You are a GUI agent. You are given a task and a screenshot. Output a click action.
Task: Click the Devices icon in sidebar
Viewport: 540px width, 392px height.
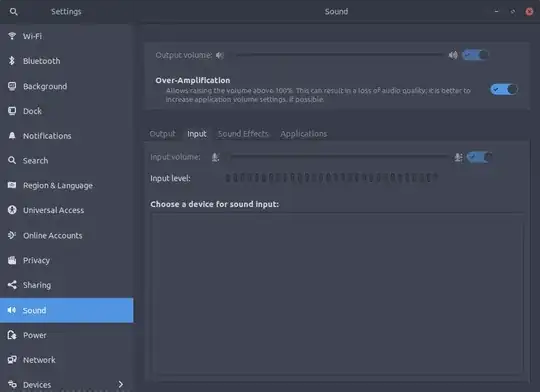pyautogui.click(x=12, y=384)
